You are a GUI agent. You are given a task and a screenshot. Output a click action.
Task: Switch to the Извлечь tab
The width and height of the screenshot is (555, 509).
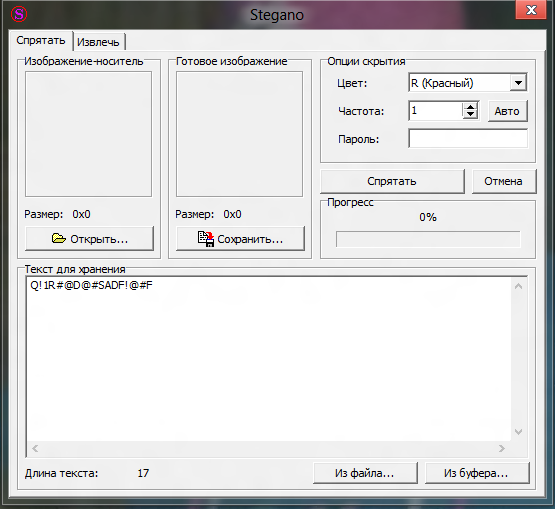pyautogui.click(x=98, y=42)
